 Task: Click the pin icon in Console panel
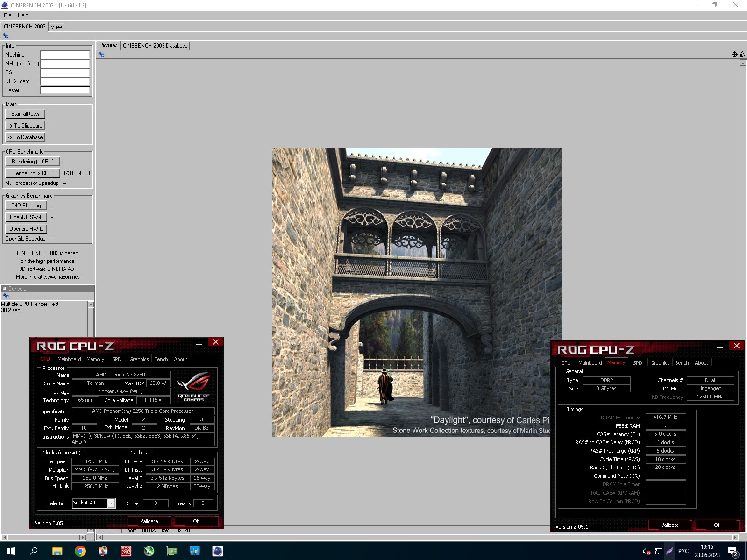pyautogui.click(x=6, y=296)
